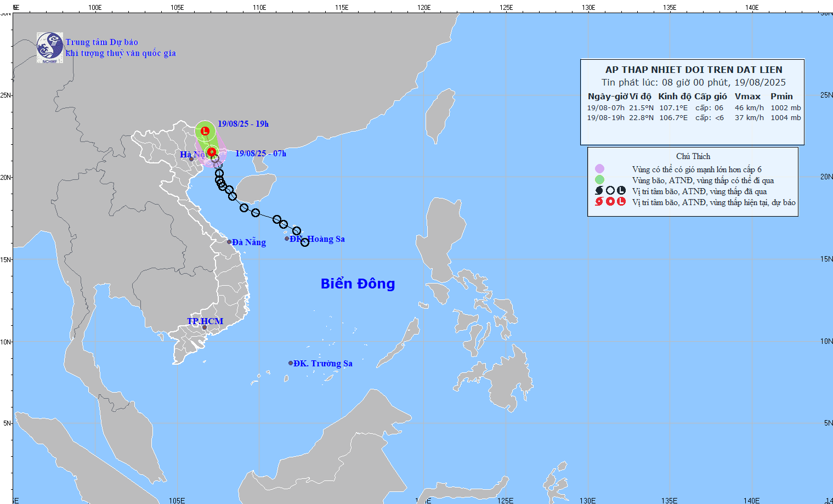The height and width of the screenshot is (504, 833).
Task: Select lilac wind-area color swatch in legend
Action: pyautogui.click(x=599, y=168)
